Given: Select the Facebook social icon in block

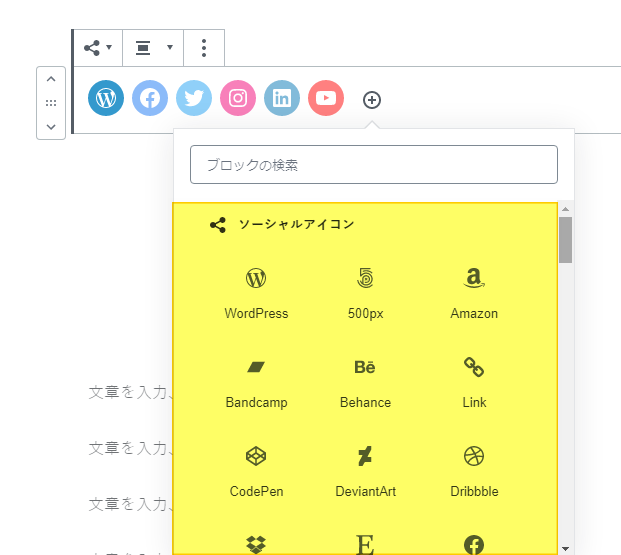Looking at the screenshot, I should coord(150,98).
